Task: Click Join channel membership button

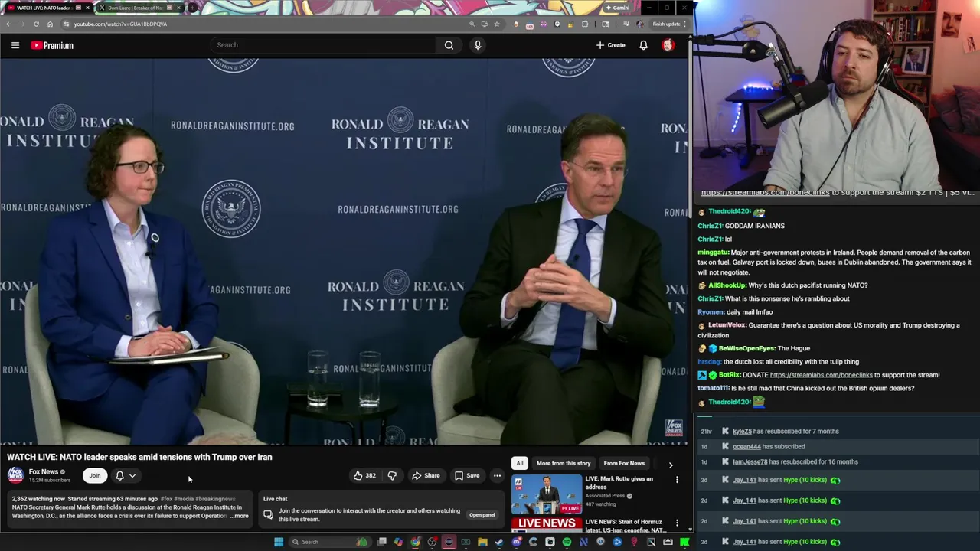Action: [x=95, y=476]
